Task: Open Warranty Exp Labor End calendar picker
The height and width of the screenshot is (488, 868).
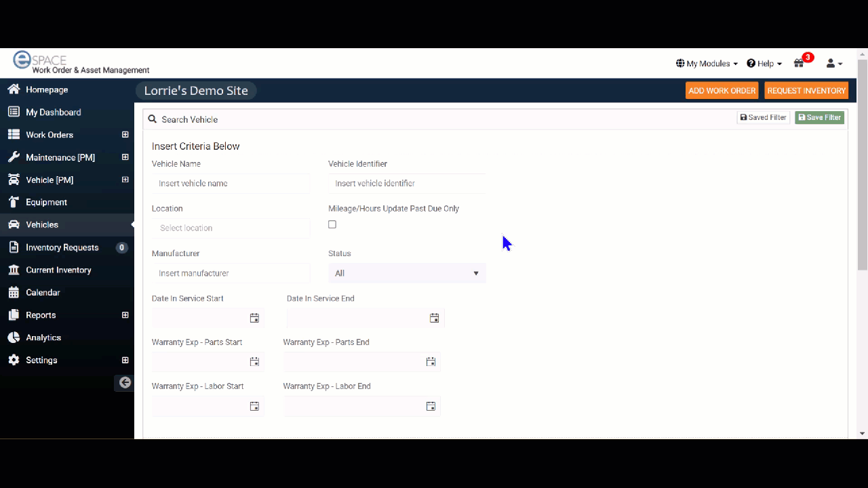Action: [431, 406]
